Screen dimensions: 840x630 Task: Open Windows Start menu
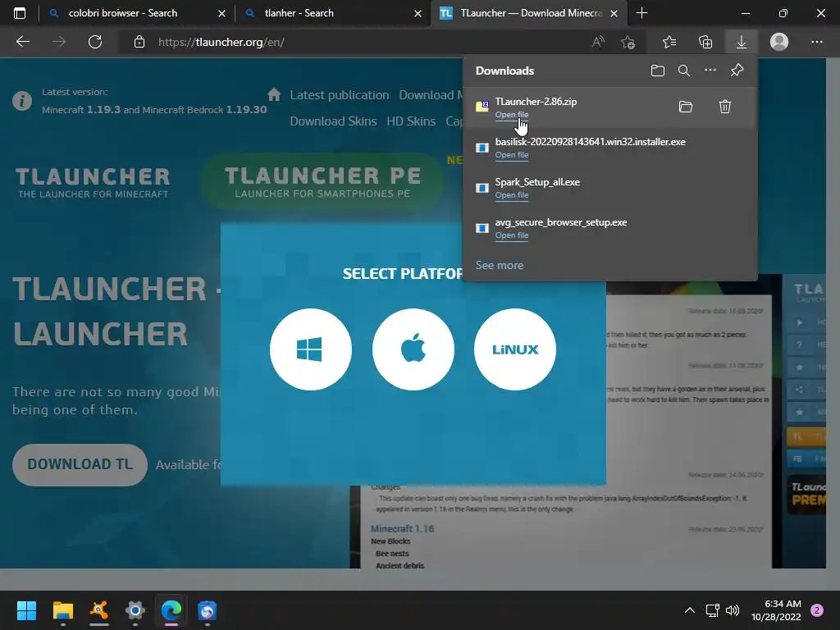pos(26,610)
